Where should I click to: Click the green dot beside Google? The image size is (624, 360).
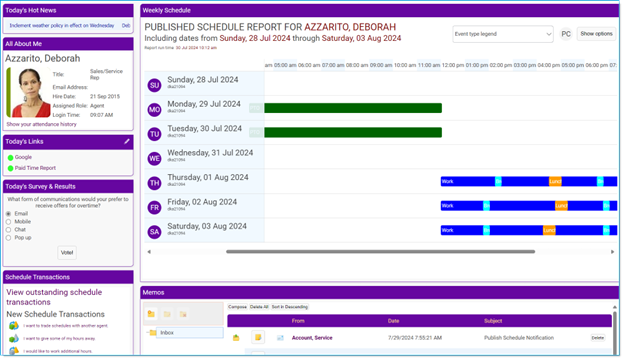[10, 158]
